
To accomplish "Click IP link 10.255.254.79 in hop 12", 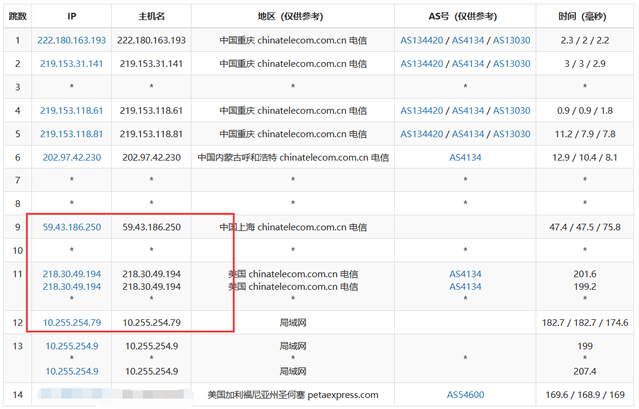I will (71, 322).
